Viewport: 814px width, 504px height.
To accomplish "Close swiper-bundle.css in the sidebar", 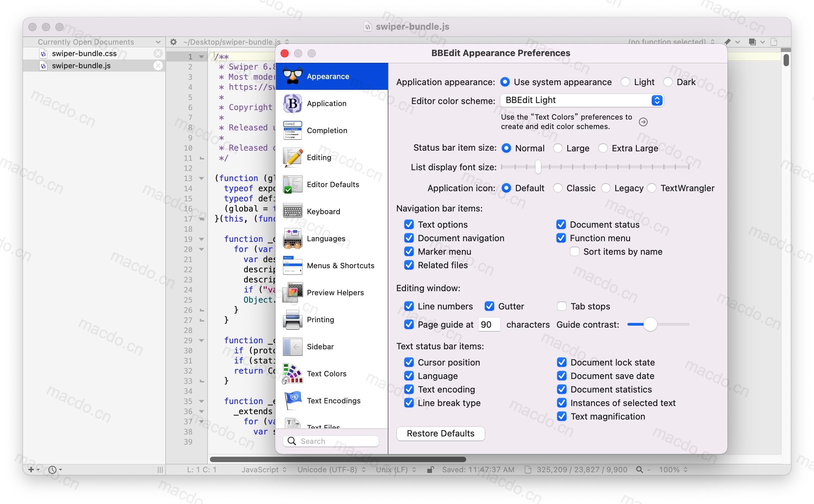I will [x=158, y=53].
